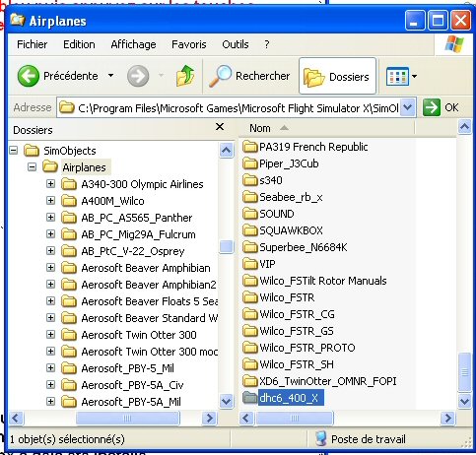Open the Favoris menu
The image size is (476, 455).
(189, 44)
